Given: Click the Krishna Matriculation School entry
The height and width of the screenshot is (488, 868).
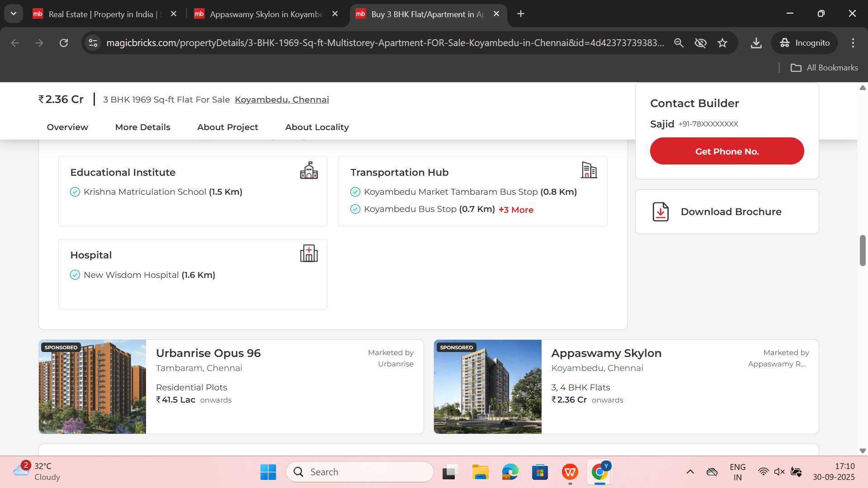Looking at the screenshot, I should pos(156,192).
